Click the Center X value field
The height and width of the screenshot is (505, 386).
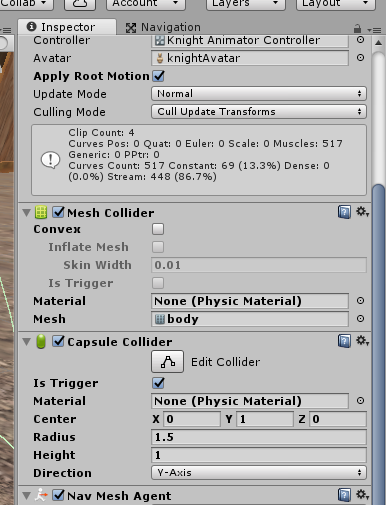192,419
